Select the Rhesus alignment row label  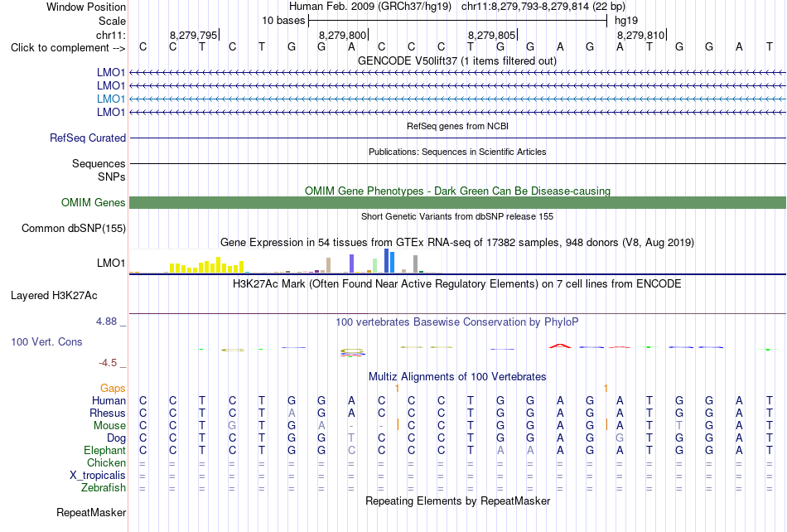pos(108,413)
